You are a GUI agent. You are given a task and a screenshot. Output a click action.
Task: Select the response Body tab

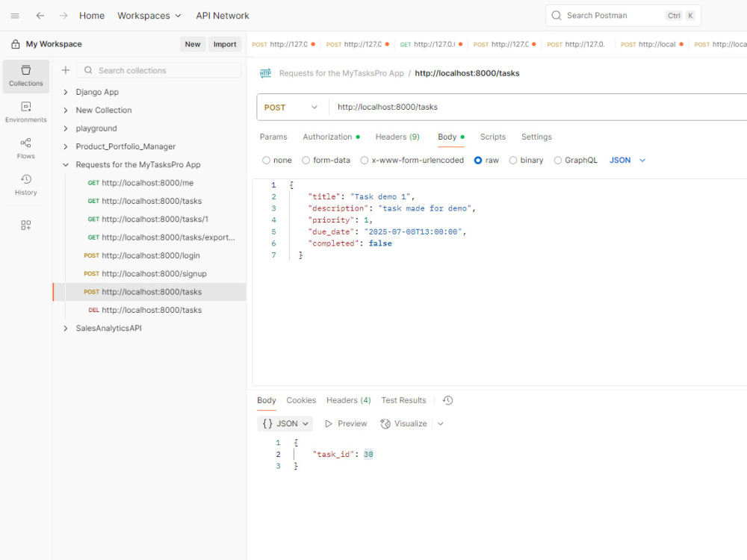(x=267, y=400)
